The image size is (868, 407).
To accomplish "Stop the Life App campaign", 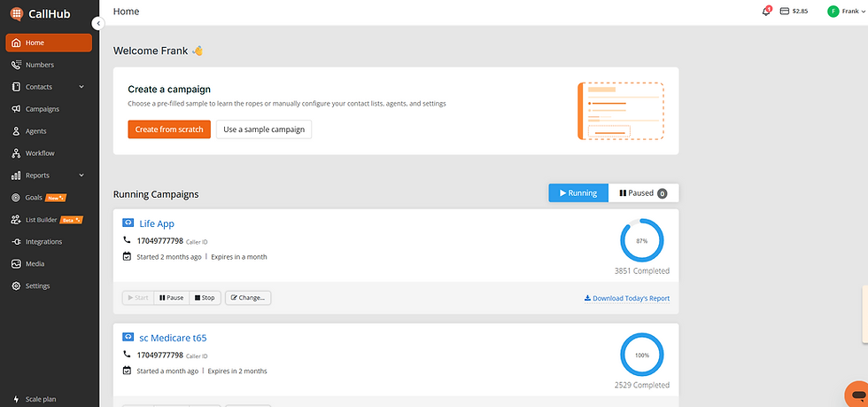I will coord(205,298).
